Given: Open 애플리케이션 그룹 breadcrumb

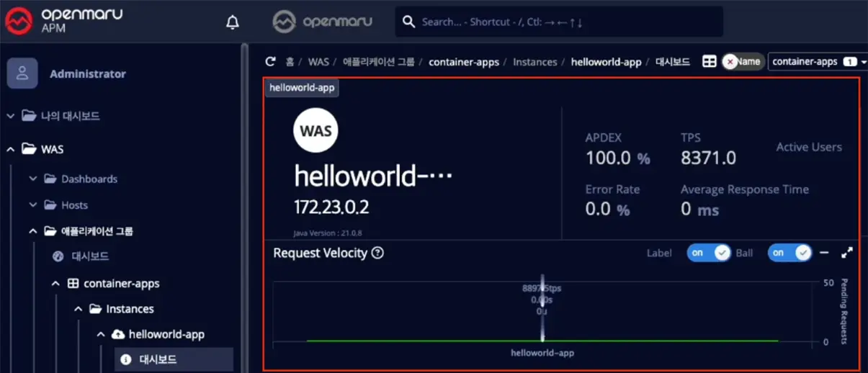Looking at the screenshot, I should [379, 62].
